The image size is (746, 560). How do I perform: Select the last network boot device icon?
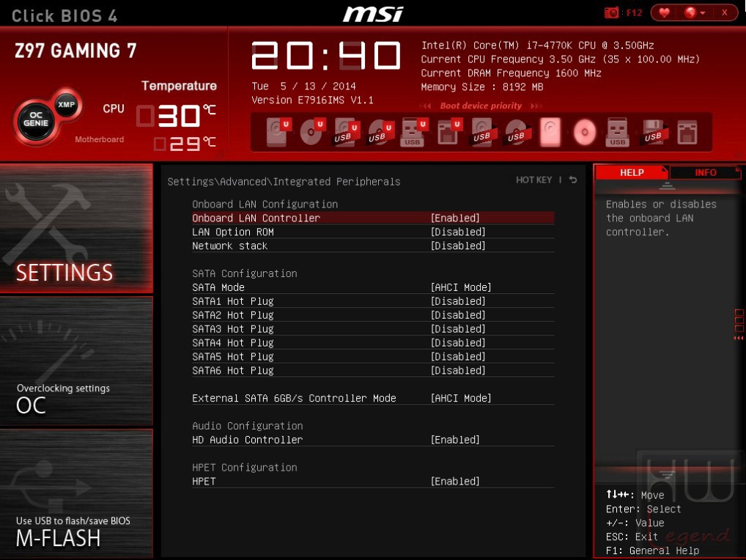(x=687, y=132)
